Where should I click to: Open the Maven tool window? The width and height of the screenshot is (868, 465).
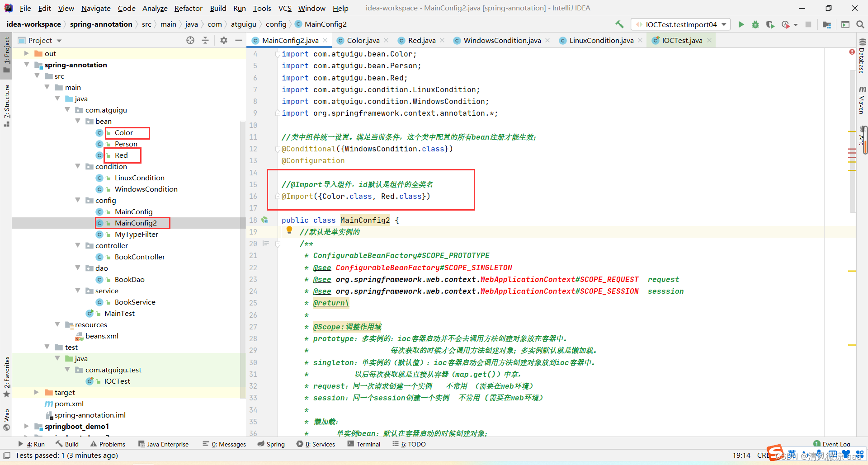[862, 100]
